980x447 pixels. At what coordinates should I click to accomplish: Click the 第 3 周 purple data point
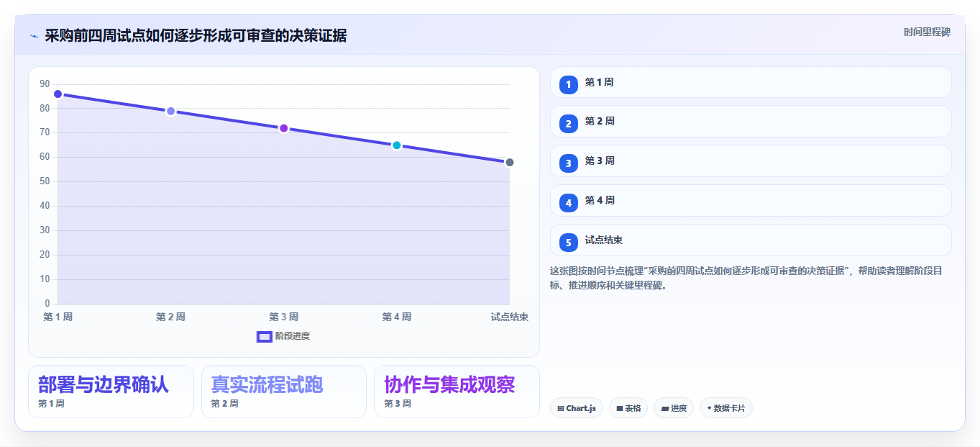click(x=283, y=128)
